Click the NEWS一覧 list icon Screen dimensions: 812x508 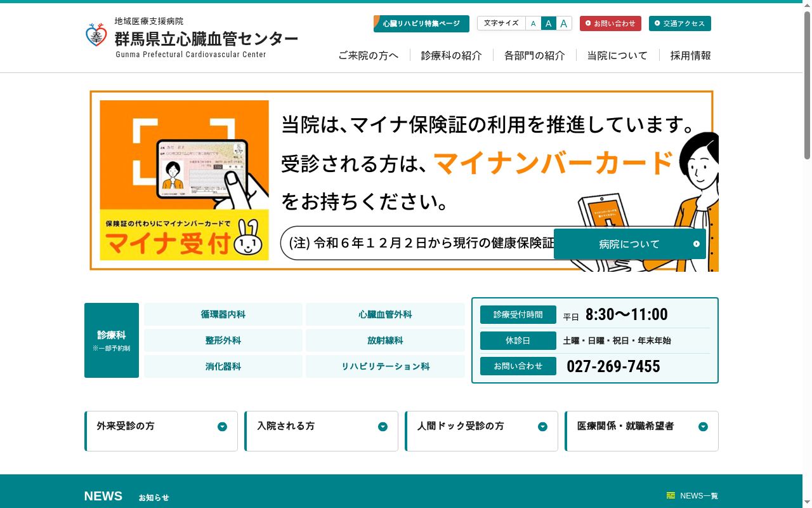tap(671, 496)
